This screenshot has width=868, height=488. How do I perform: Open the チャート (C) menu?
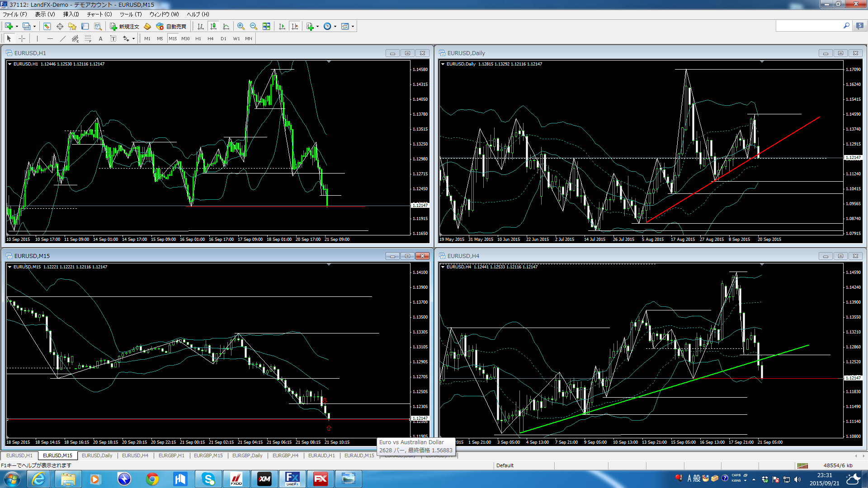tap(99, 14)
